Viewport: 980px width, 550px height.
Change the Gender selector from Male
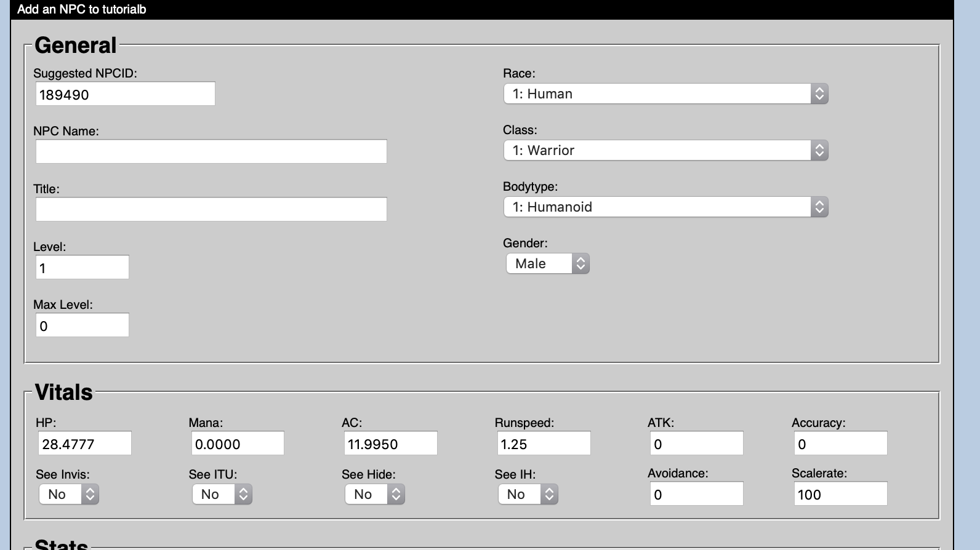click(547, 263)
